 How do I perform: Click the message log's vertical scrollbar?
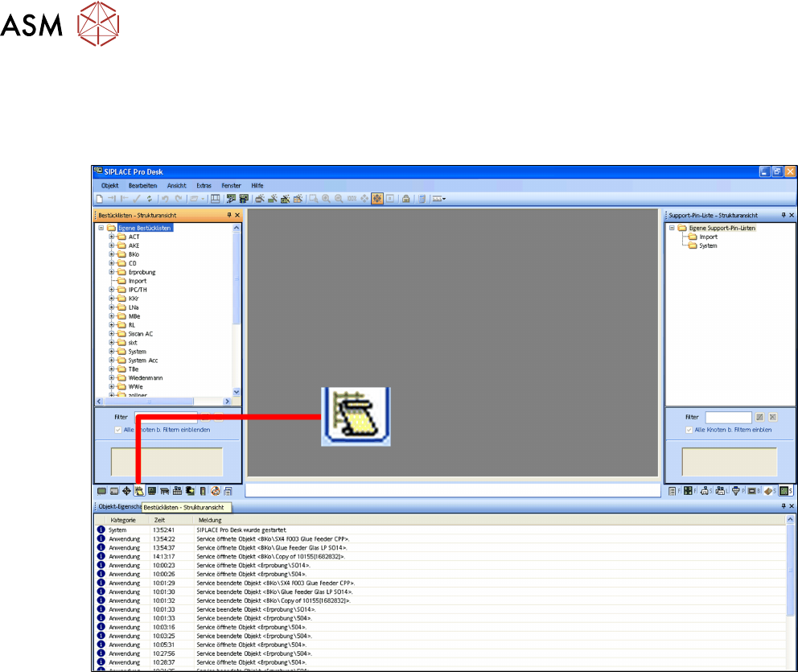(791, 570)
